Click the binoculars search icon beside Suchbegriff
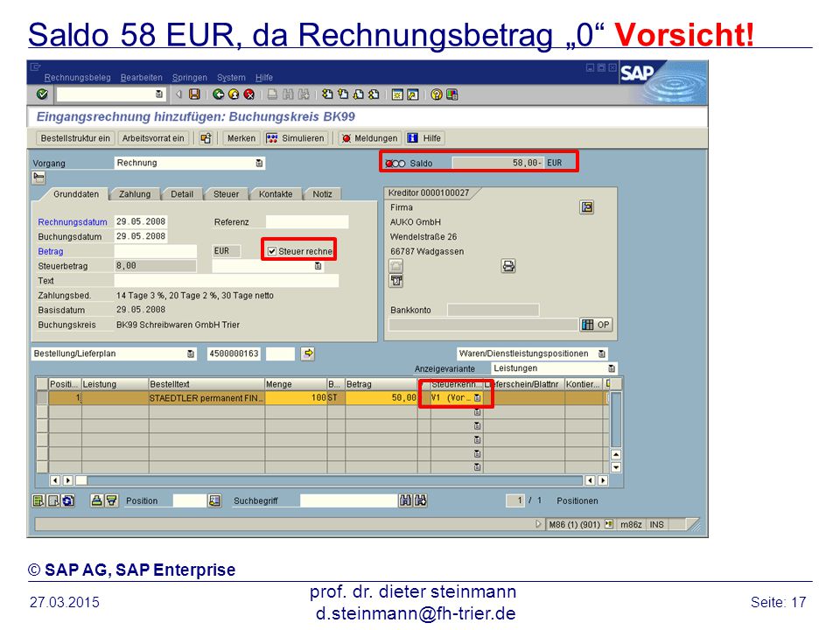This screenshot has width=840, height=630. (405, 500)
